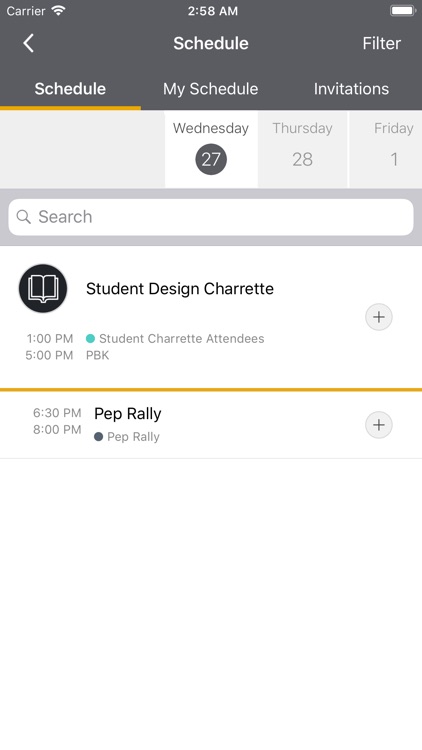The height and width of the screenshot is (750, 422).
Task: Tap the PBK location label
Action: [98, 355]
